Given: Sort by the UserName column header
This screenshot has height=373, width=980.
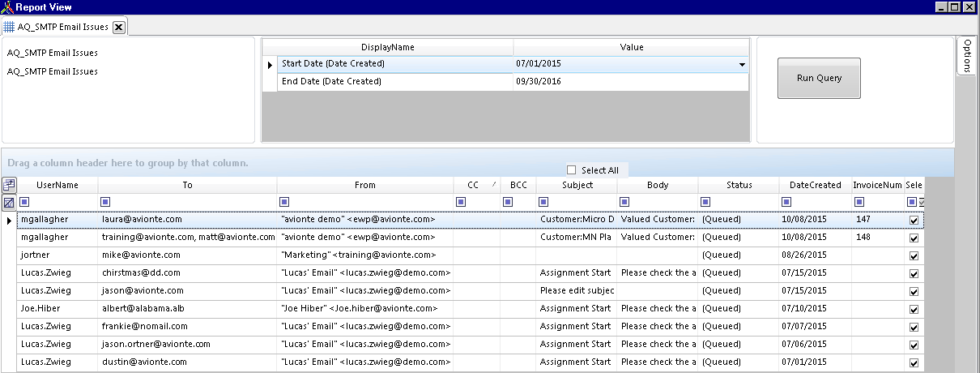Looking at the screenshot, I should click(x=57, y=185).
